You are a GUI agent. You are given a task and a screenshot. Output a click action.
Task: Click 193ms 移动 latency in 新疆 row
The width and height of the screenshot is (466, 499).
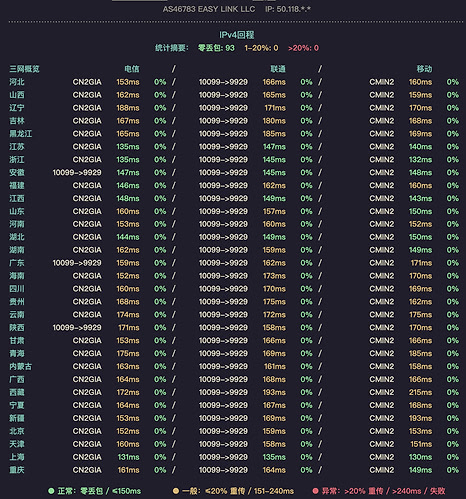pos(421,418)
